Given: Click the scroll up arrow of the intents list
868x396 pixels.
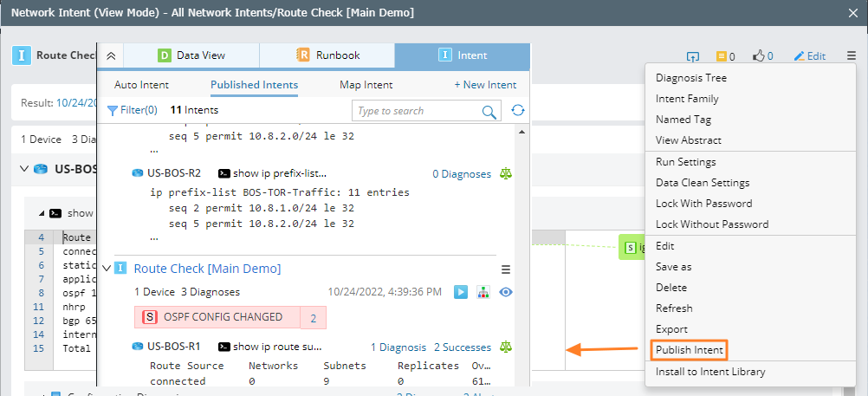Looking at the screenshot, I should (x=521, y=131).
